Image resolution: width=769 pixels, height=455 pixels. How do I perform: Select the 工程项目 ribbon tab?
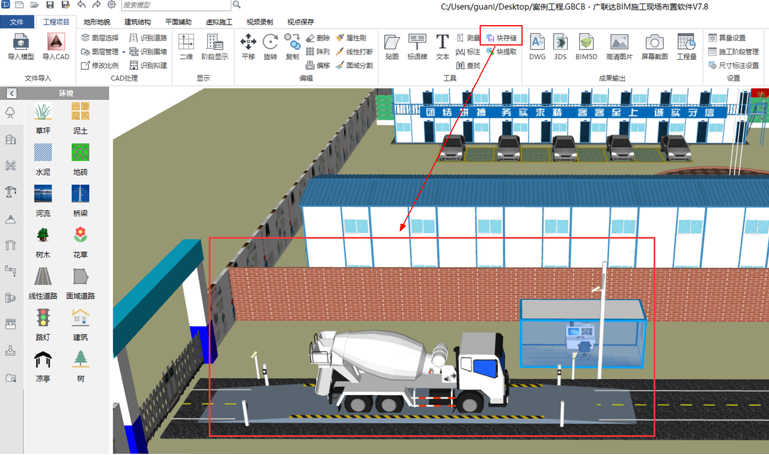56,22
